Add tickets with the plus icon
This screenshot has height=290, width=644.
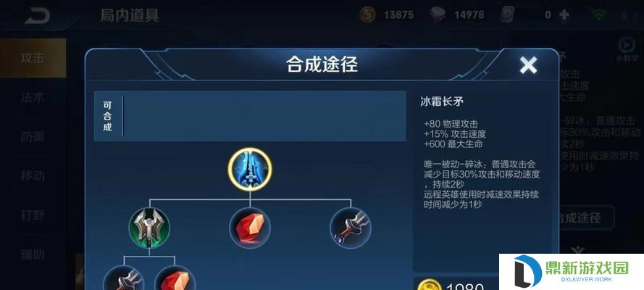(x=564, y=15)
